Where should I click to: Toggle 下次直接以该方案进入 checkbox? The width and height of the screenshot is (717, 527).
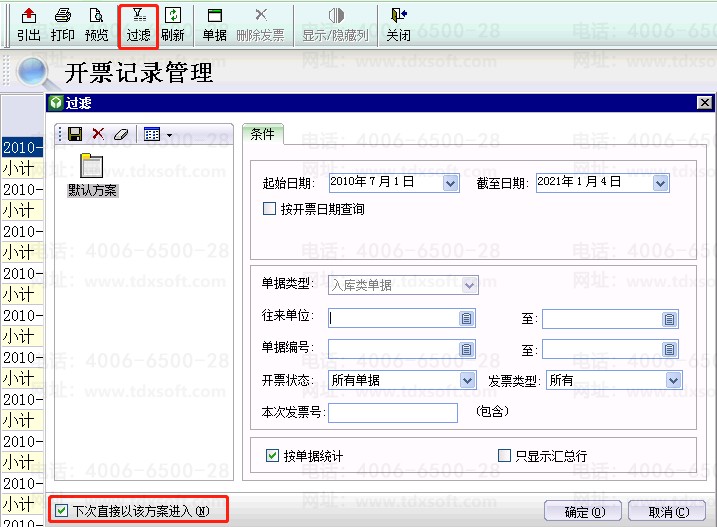(61, 511)
